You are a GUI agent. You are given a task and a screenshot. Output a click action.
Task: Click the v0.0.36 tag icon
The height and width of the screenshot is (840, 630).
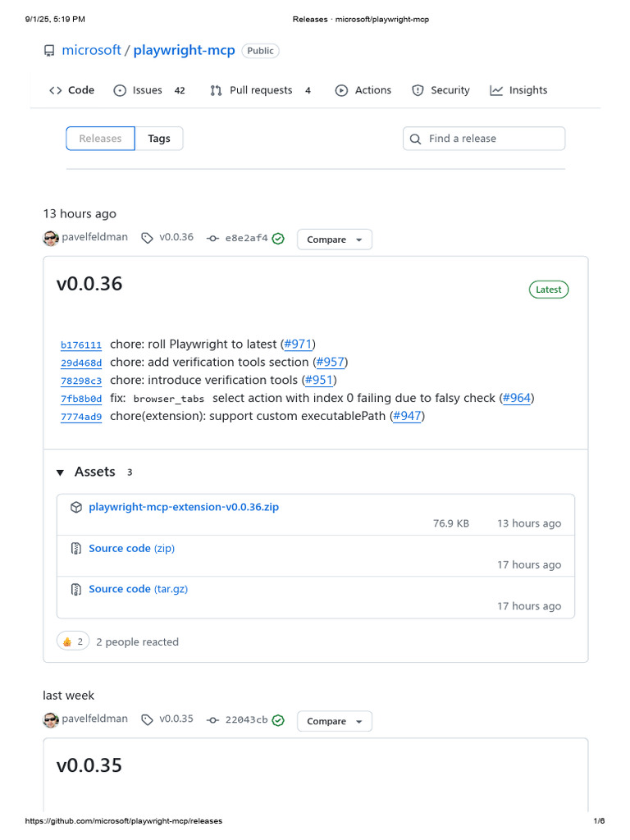point(147,238)
